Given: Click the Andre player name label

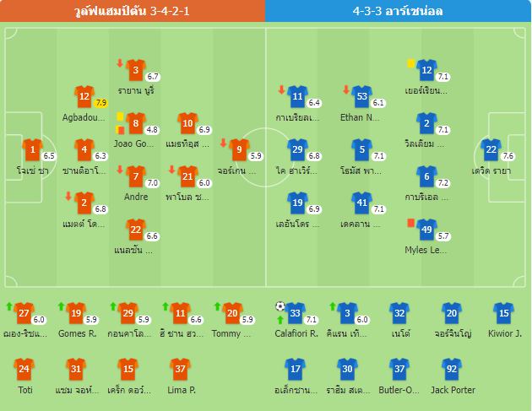Looking at the screenshot, I should pyautogui.click(x=136, y=197).
